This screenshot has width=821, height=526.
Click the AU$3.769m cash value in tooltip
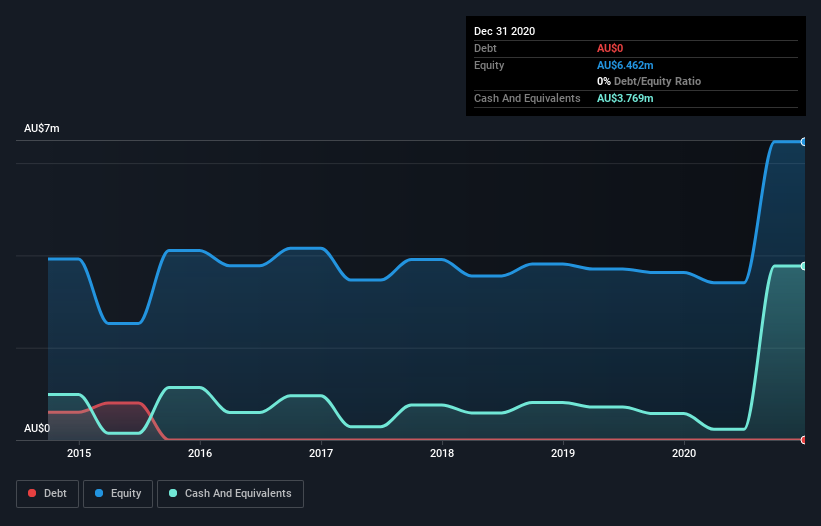[625, 98]
